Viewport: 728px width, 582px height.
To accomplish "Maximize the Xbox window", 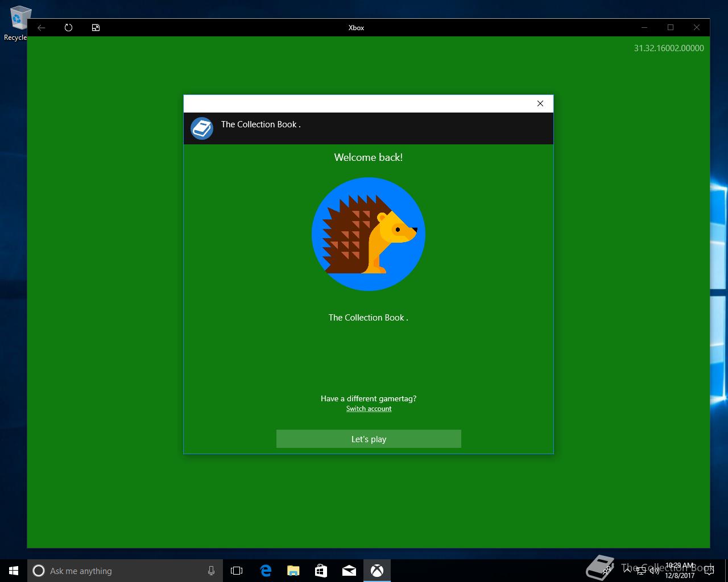I will click(671, 27).
